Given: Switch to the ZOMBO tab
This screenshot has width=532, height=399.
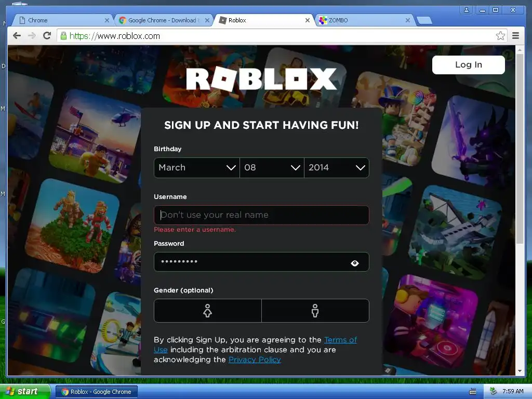Looking at the screenshot, I should click(x=365, y=20).
